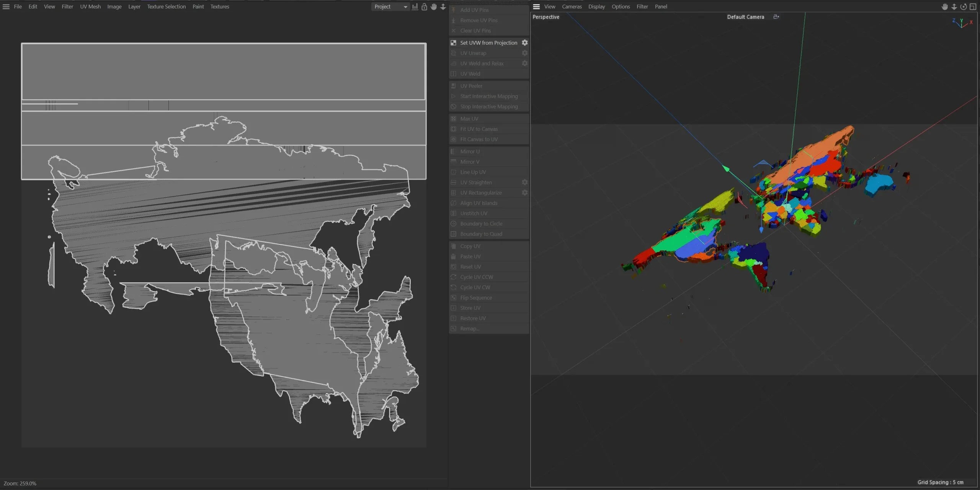Activate the Zoom tool in texture view
This screenshot has height=490, width=980.
[443, 7]
